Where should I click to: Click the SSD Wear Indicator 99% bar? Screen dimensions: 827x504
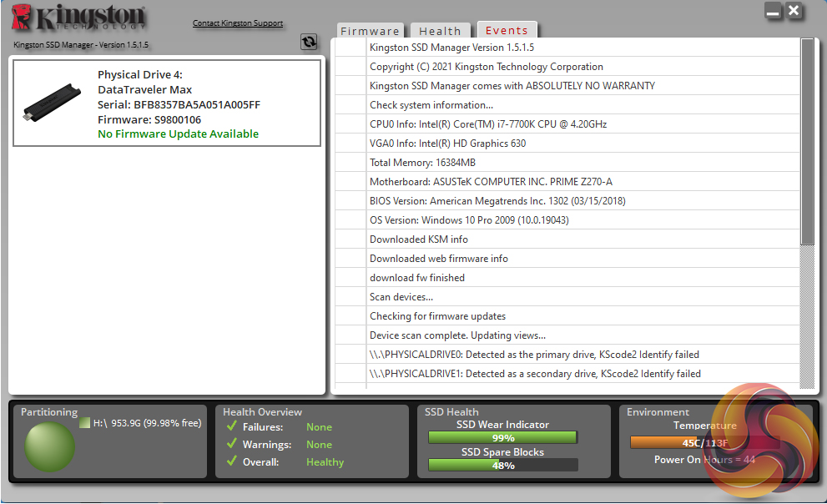pos(502,437)
